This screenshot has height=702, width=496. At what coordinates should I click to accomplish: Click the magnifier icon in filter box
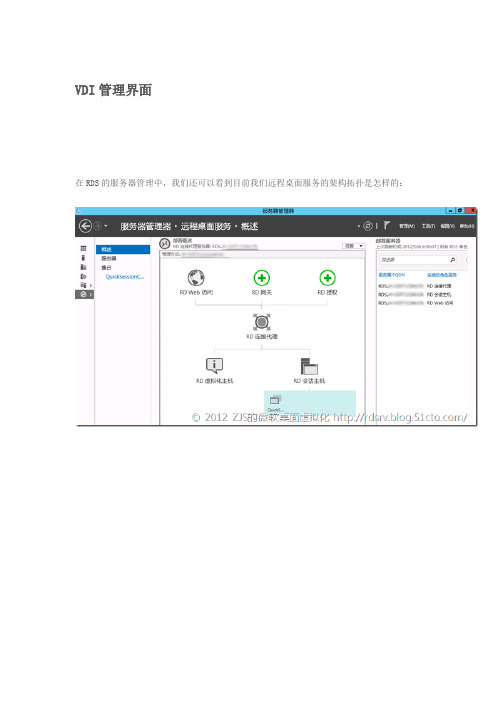tap(452, 260)
